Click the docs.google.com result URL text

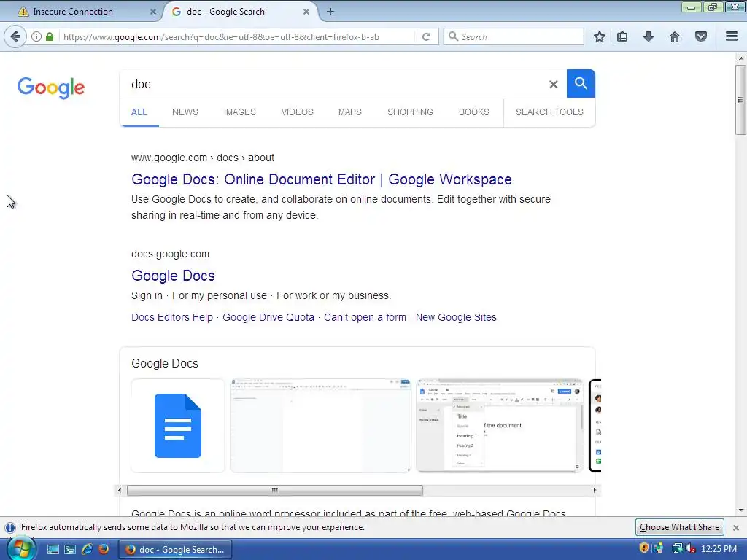coord(170,254)
